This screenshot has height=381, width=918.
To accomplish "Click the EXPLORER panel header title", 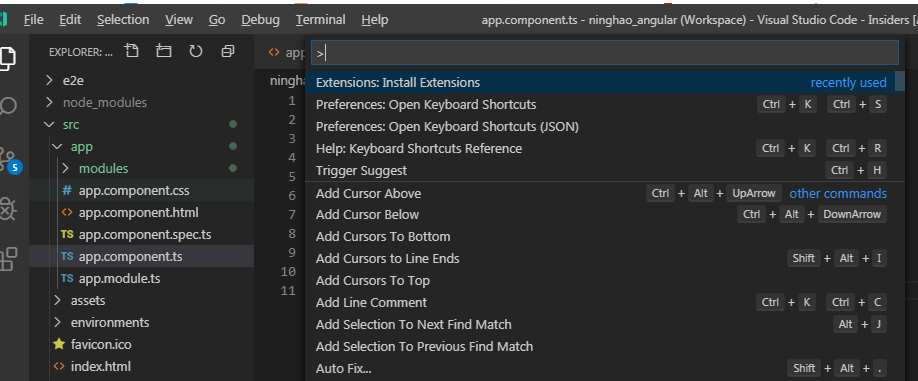I will (81, 52).
